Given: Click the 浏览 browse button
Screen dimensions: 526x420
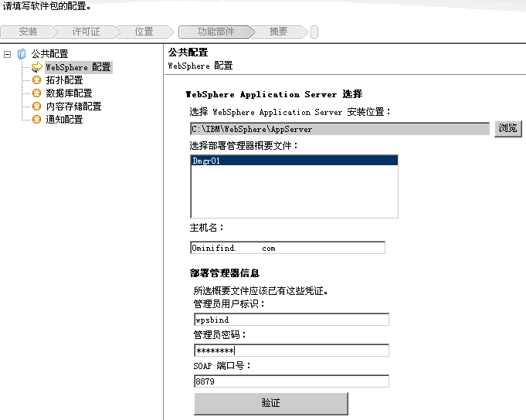Looking at the screenshot, I should coord(508,129).
